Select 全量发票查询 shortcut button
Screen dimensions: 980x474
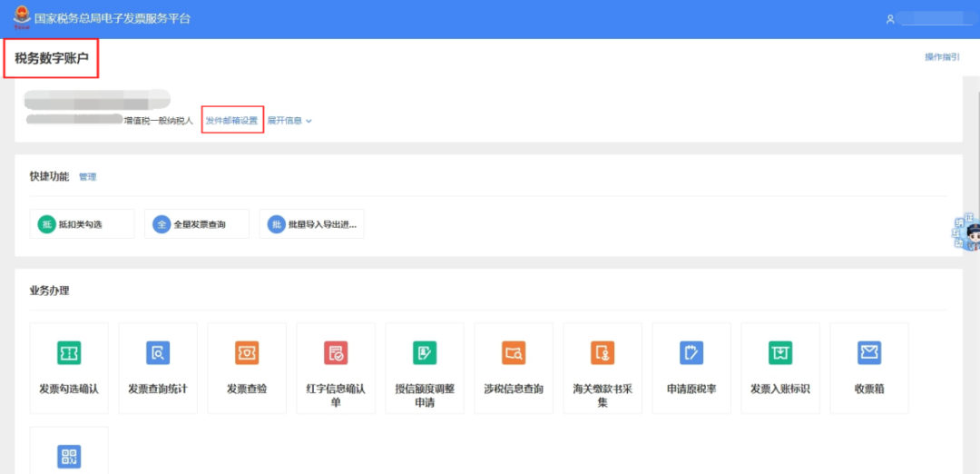pyautogui.click(x=197, y=224)
